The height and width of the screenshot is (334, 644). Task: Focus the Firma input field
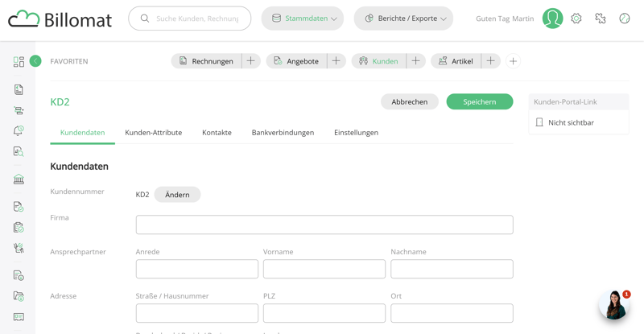(x=324, y=225)
